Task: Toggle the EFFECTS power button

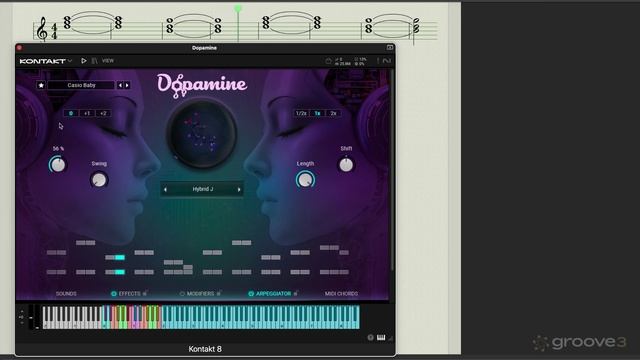Action: 114,293
